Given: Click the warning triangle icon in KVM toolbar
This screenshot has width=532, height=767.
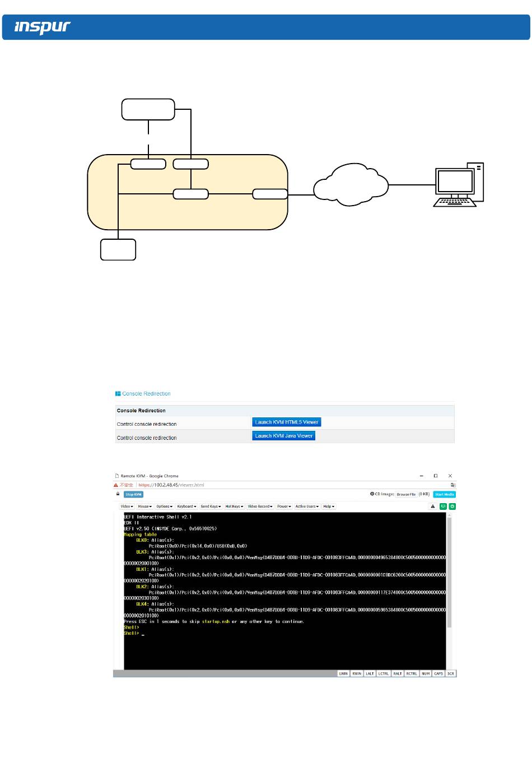Looking at the screenshot, I should pos(433,506).
